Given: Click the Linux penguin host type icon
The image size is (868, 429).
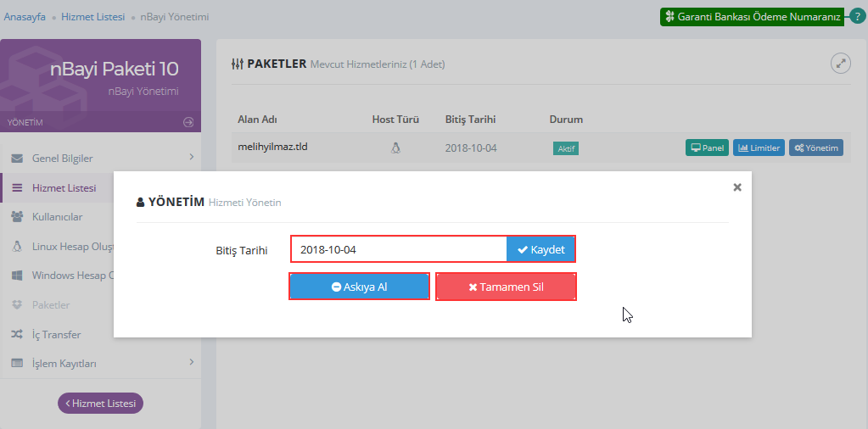Looking at the screenshot, I should pyautogui.click(x=395, y=148).
